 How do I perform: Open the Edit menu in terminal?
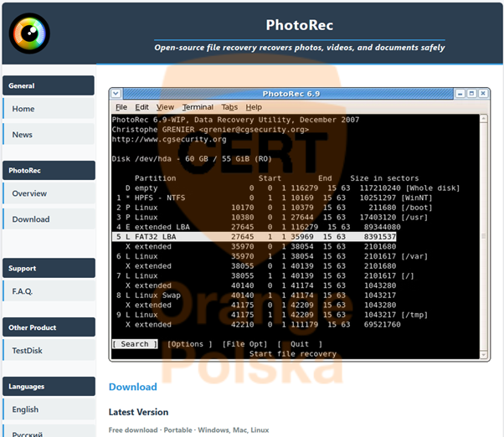pyautogui.click(x=142, y=107)
